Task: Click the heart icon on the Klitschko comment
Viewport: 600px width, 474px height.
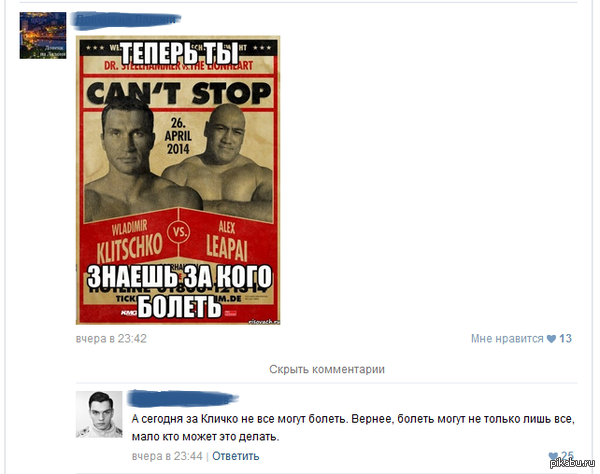Action: (x=553, y=456)
